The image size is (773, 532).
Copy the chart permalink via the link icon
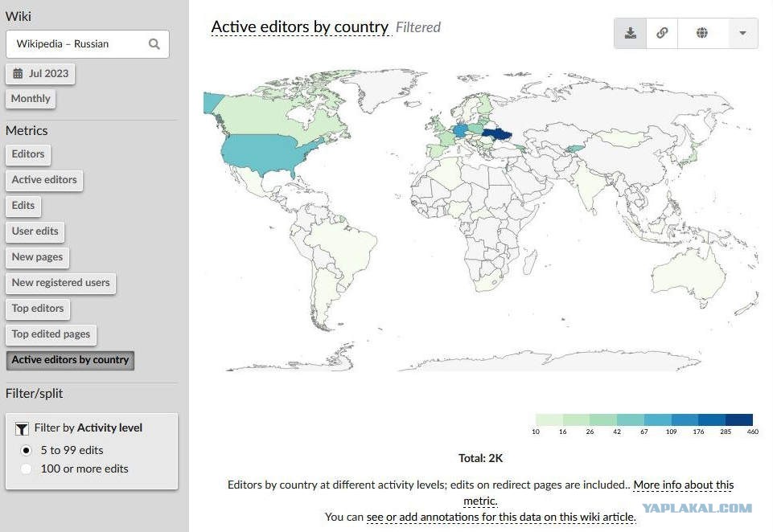pyautogui.click(x=662, y=33)
